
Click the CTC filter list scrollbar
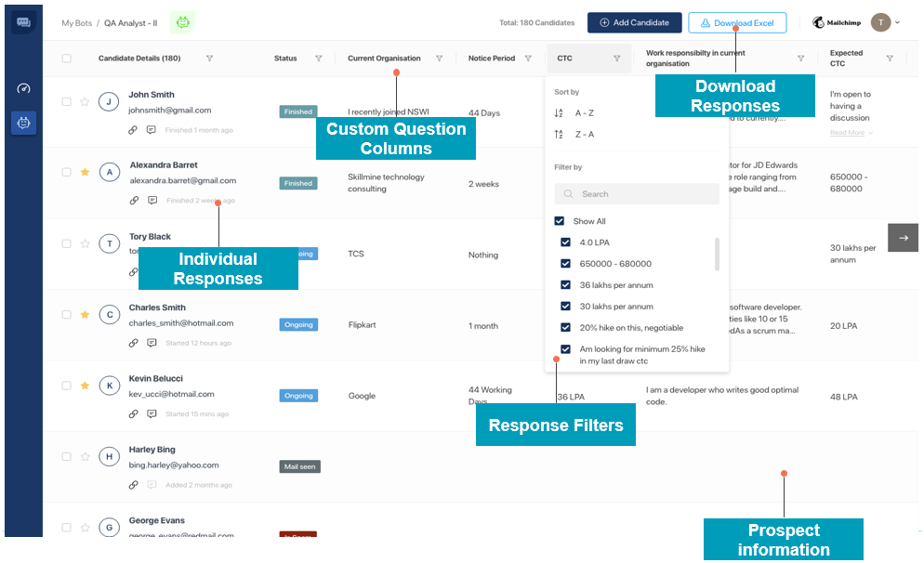coord(717,254)
